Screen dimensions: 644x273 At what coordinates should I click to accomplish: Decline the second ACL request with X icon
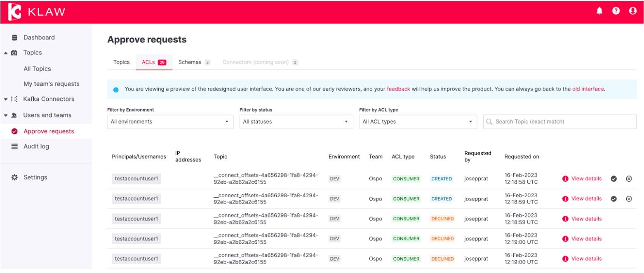click(x=630, y=198)
